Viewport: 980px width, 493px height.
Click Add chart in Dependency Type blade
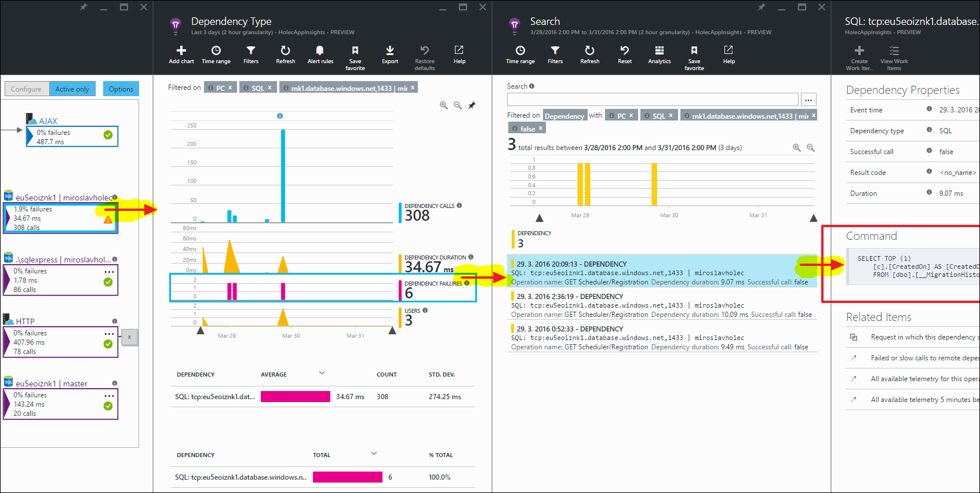pos(181,55)
